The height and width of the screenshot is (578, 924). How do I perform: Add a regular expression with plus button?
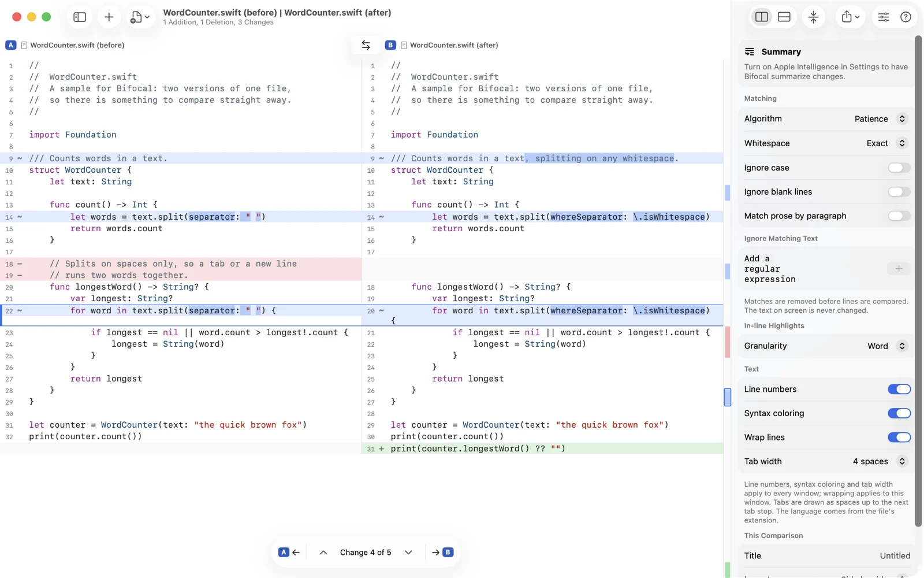click(x=899, y=269)
